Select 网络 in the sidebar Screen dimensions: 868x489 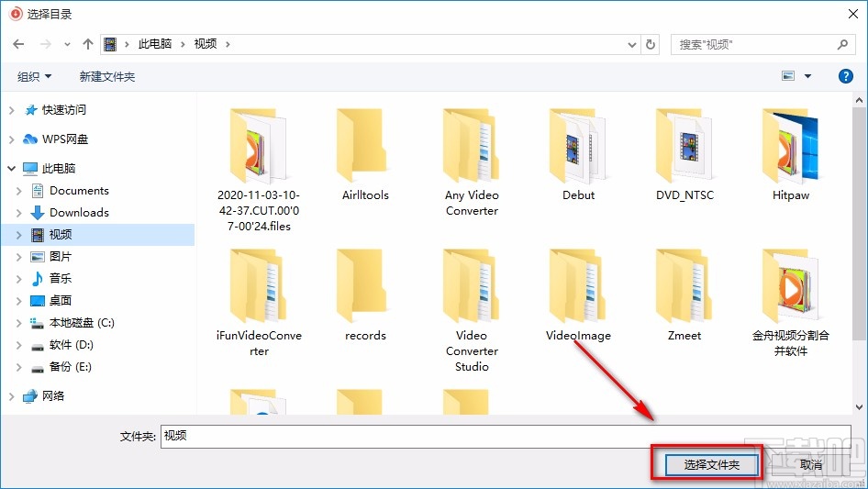pos(53,396)
